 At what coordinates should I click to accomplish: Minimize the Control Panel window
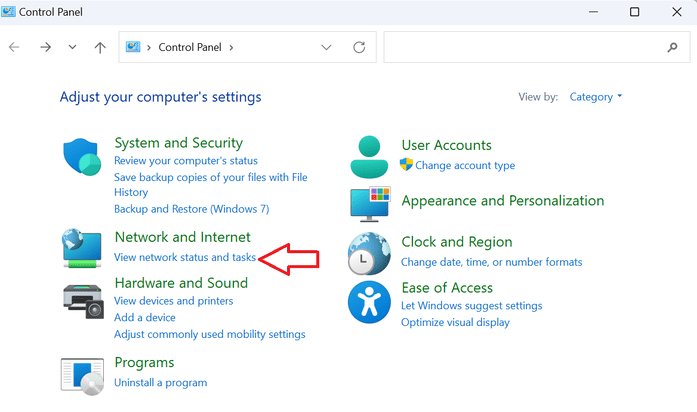coord(593,12)
